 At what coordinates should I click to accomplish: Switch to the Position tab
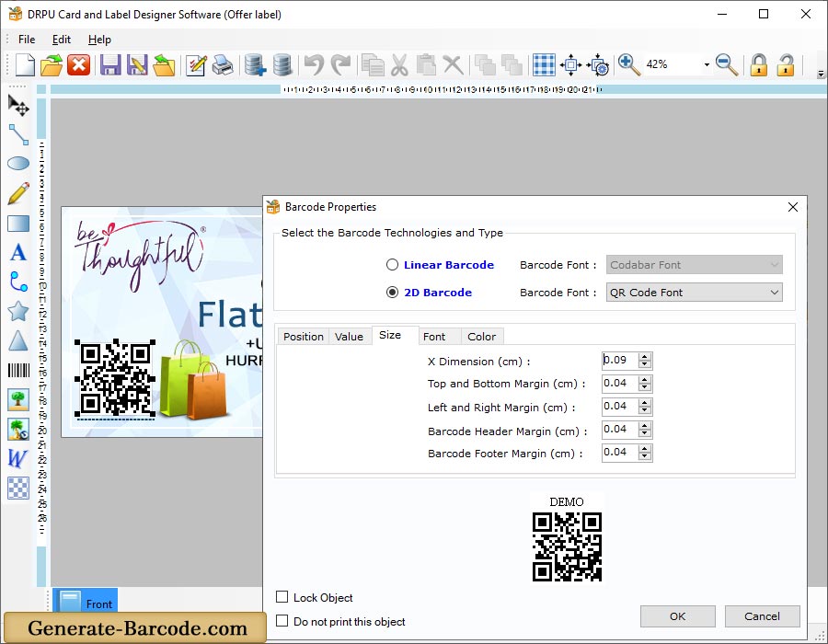click(303, 336)
